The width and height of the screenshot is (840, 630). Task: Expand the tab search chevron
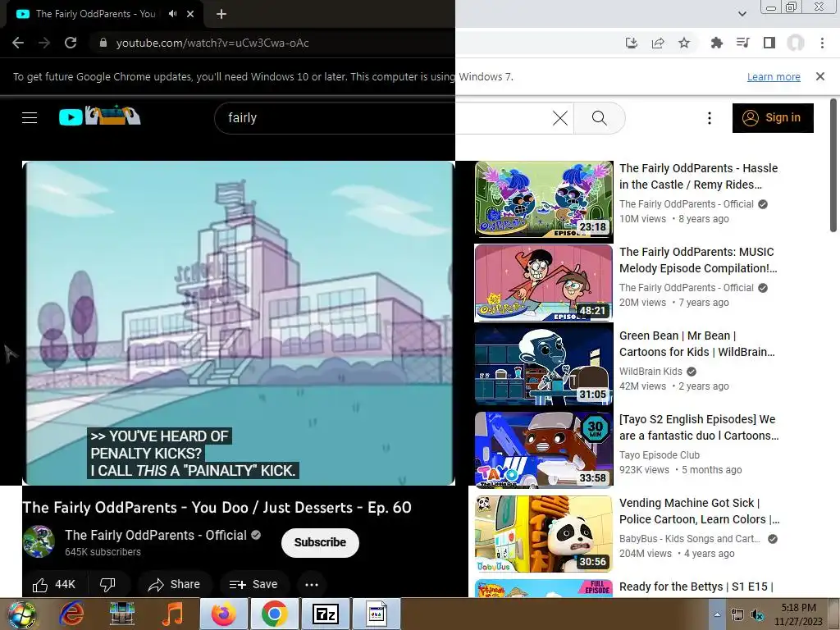[x=742, y=13]
